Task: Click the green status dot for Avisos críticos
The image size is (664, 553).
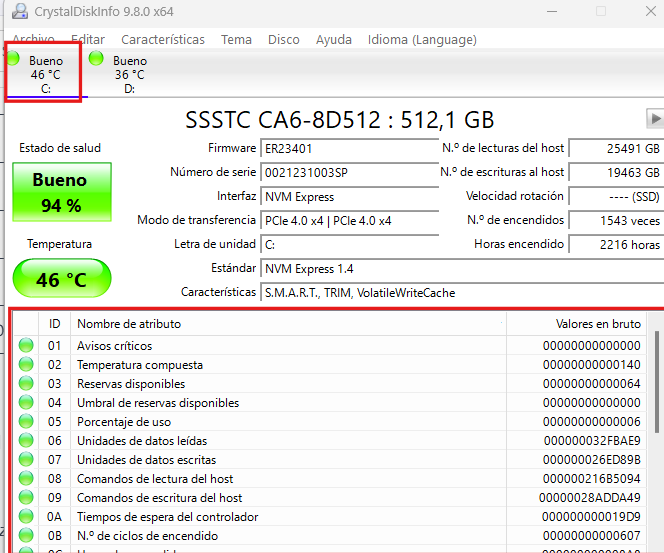Action: pyautogui.click(x=26, y=345)
